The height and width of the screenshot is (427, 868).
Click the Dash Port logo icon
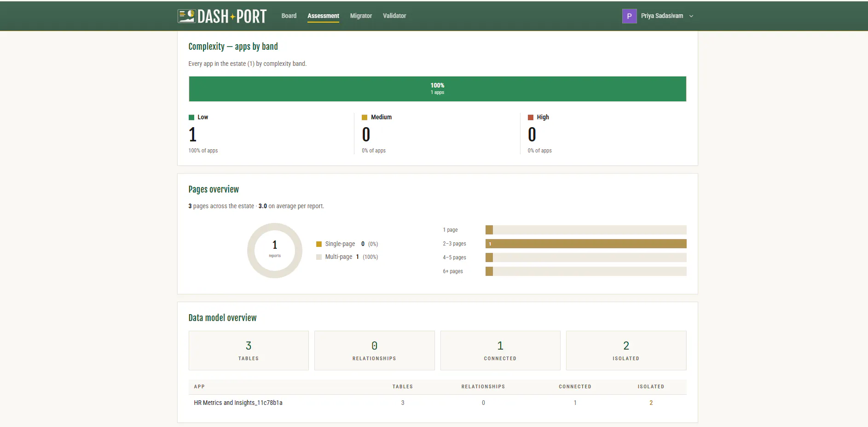point(187,16)
